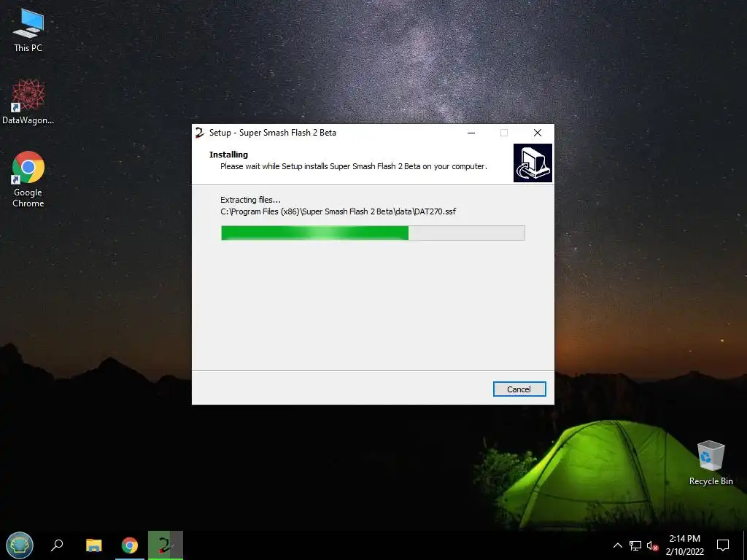Click the DAT270.ssf file path text
Image resolution: width=747 pixels, height=560 pixels.
(x=338, y=211)
